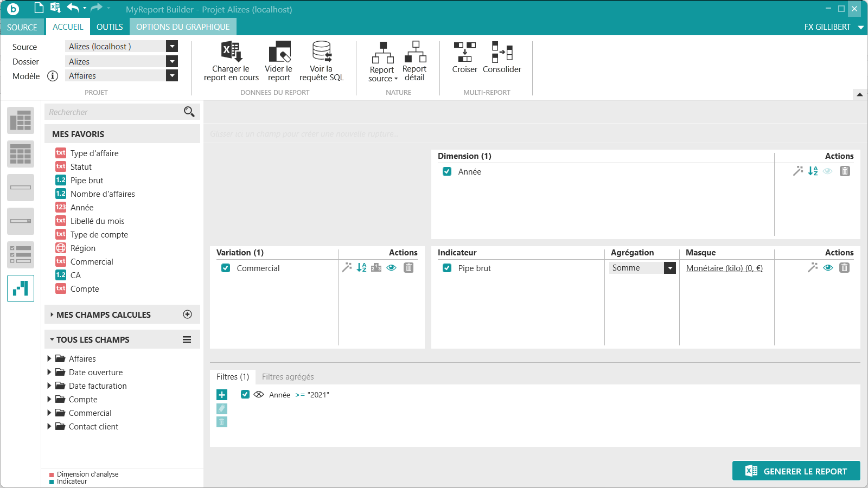The height and width of the screenshot is (488, 868).
Task: Click the Rechercher search field
Action: click(114, 112)
